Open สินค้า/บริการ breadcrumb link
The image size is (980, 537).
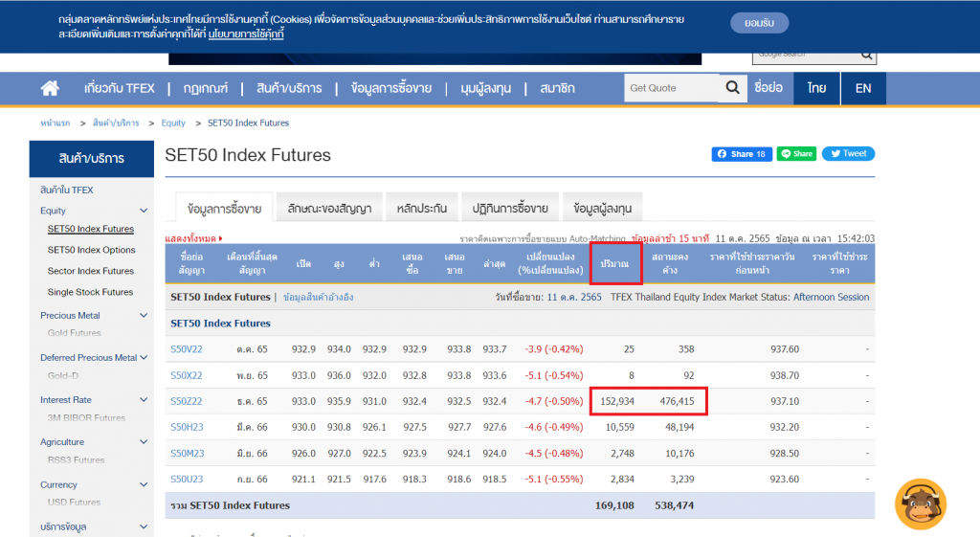pyautogui.click(x=116, y=123)
